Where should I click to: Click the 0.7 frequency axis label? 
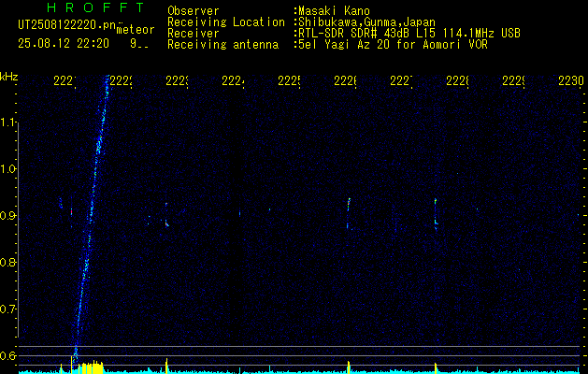7,309
